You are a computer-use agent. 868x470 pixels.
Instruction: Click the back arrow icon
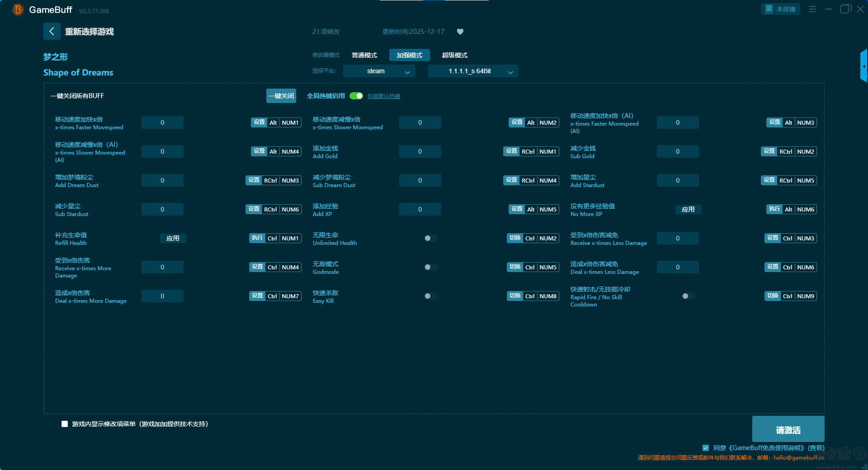pos(52,31)
